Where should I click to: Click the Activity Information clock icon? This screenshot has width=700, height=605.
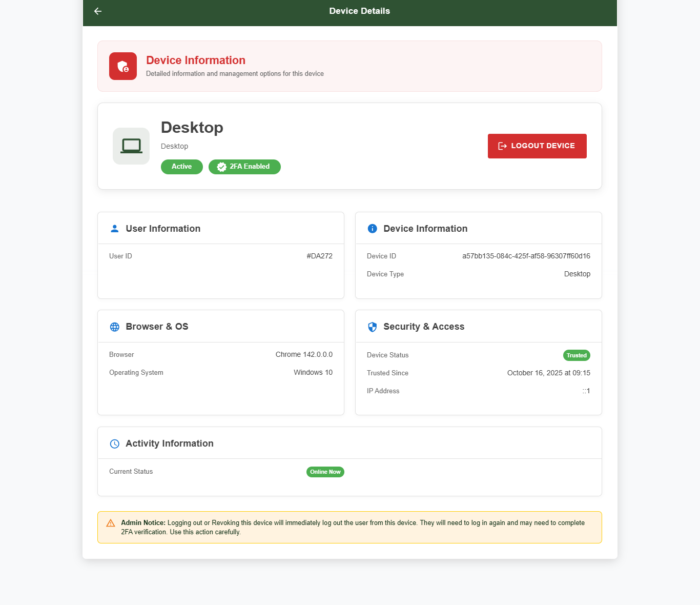point(115,444)
